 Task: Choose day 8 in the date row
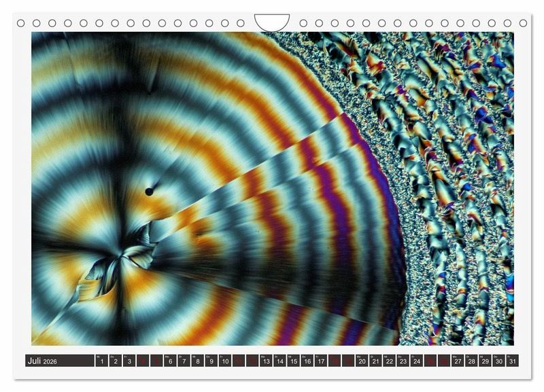pos(197,361)
